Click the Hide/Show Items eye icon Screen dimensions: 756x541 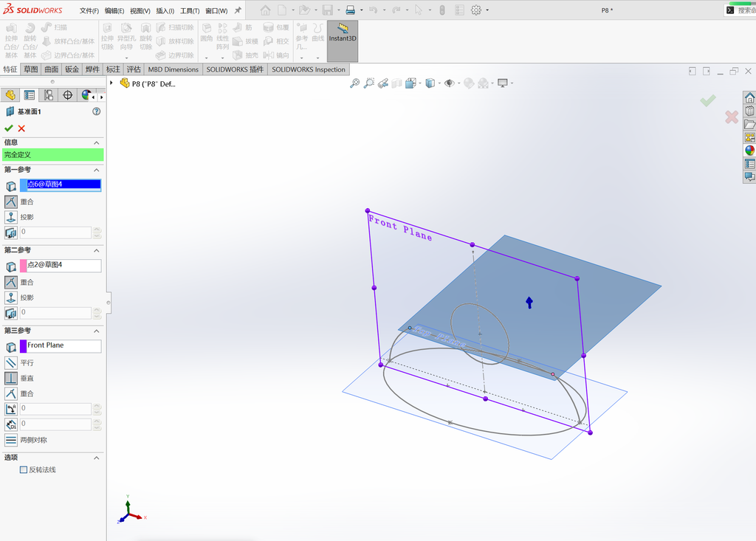click(x=450, y=83)
